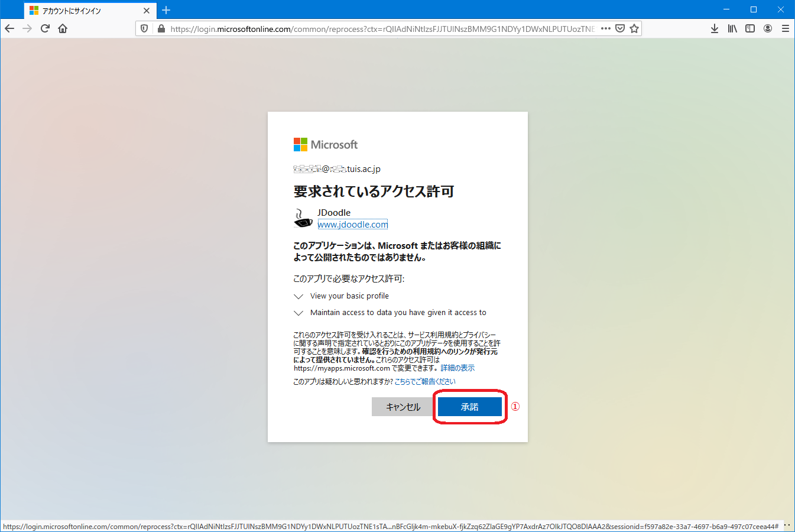Click the Microsoft logo

tap(326, 145)
